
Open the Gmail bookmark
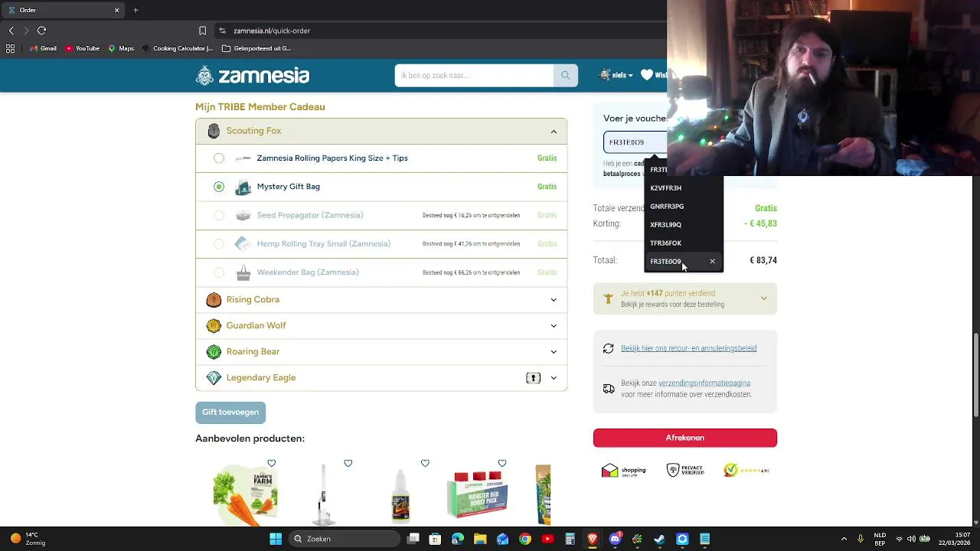click(43, 48)
